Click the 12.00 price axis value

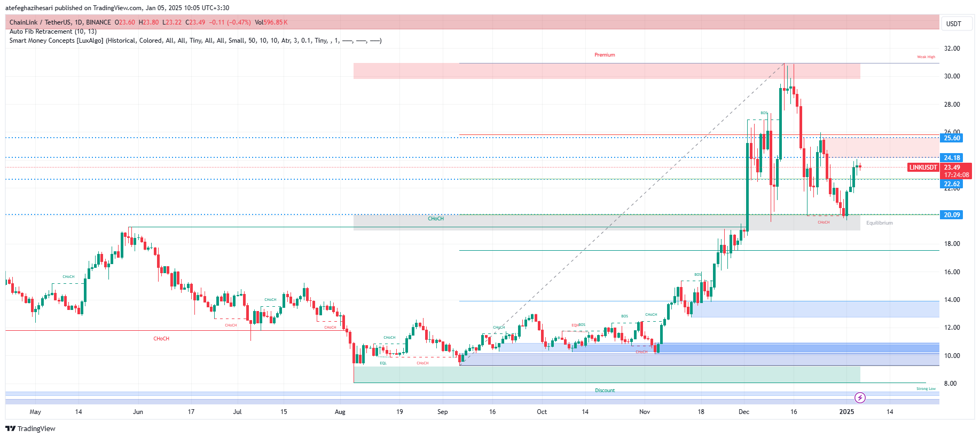click(952, 328)
